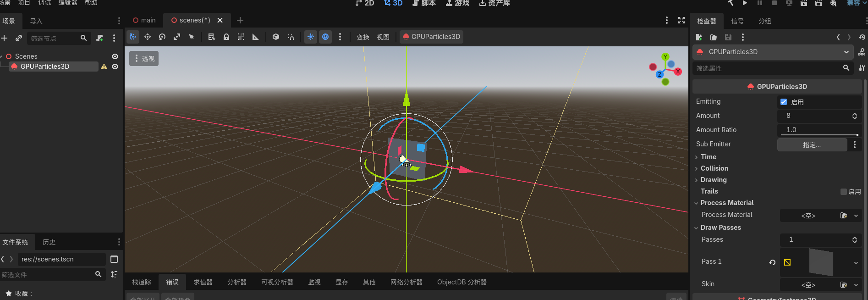This screenshot has width=868, height=300.
Task: Attach a script to the selected node
Action: pos(99,38)
